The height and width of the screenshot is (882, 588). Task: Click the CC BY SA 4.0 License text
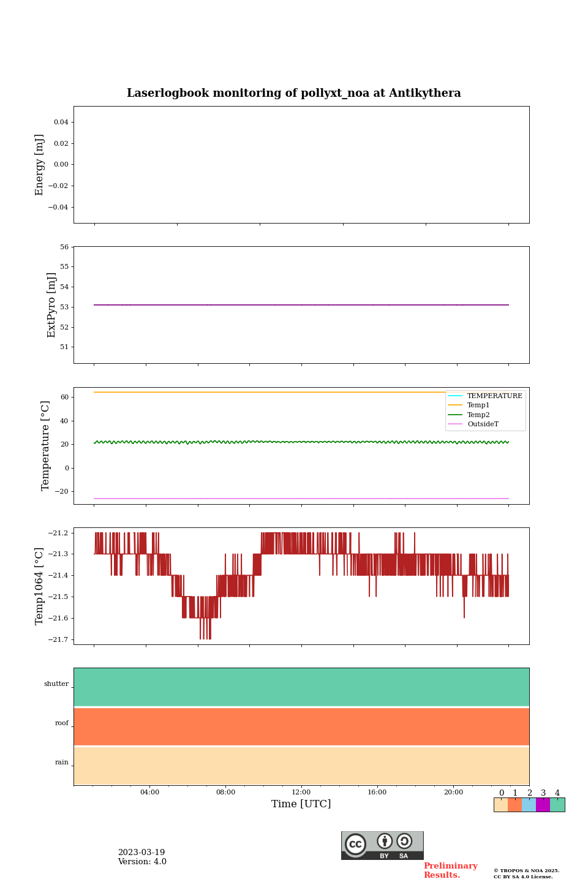[x=523, y=876]
